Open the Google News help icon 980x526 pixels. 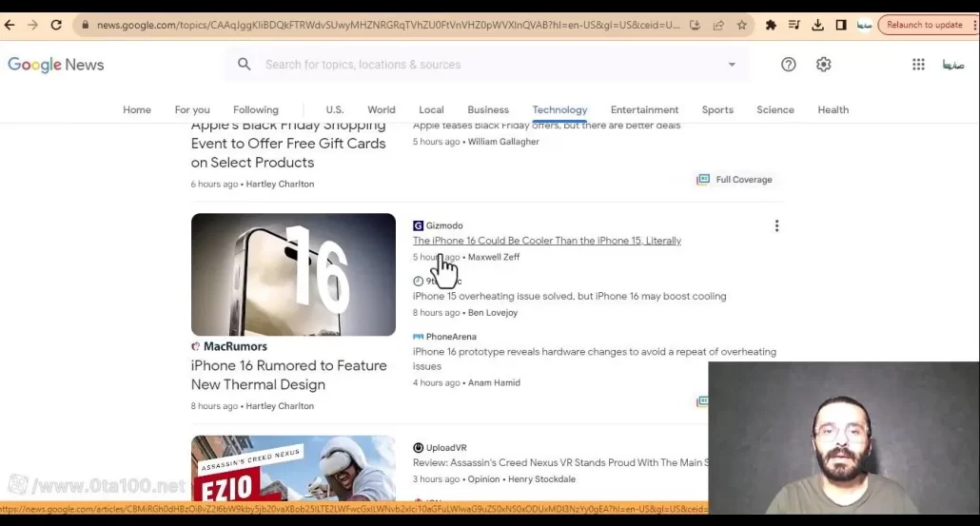coord(788,65)
